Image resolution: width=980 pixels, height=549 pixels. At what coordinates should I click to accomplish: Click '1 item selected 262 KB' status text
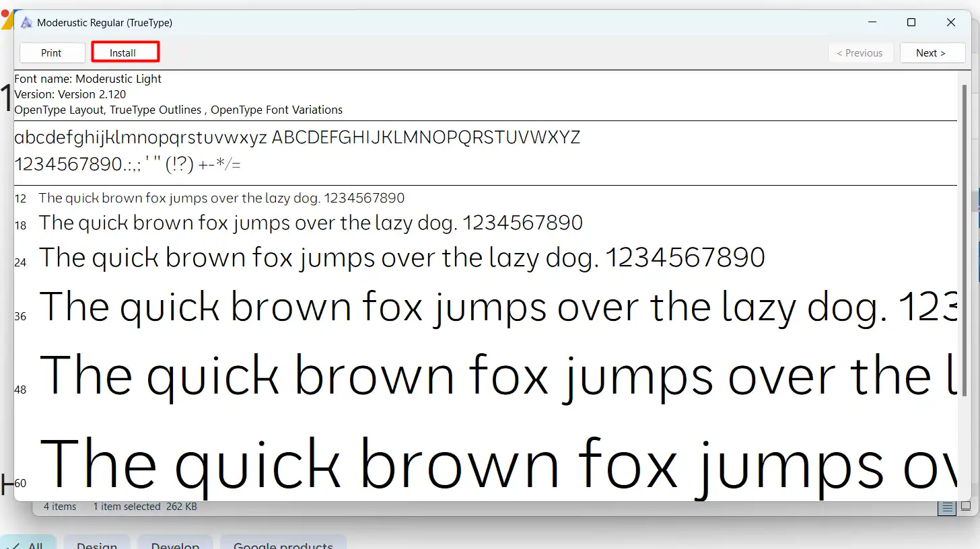pos(145,507)
